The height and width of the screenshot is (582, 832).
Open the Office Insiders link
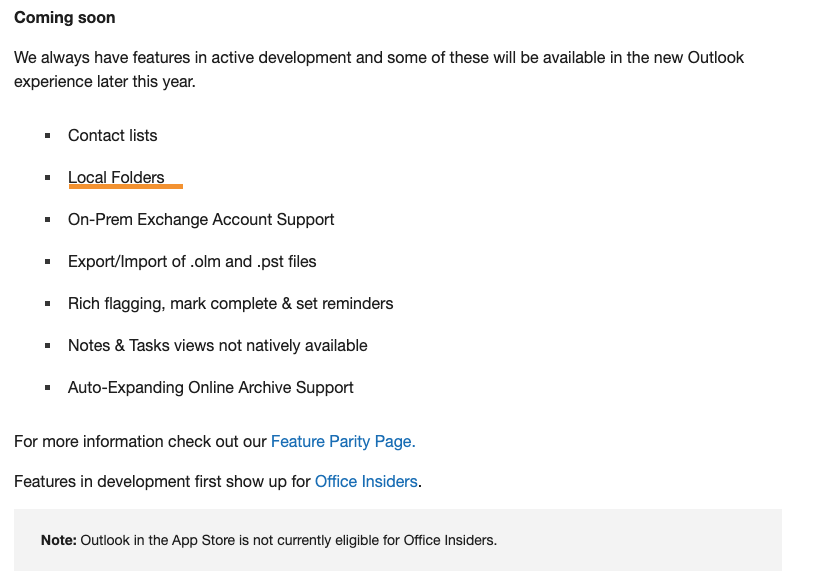click(366, 481)
